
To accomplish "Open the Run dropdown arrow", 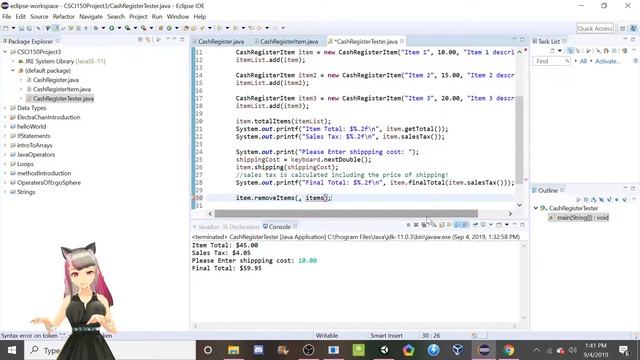I will click(119, 28).
